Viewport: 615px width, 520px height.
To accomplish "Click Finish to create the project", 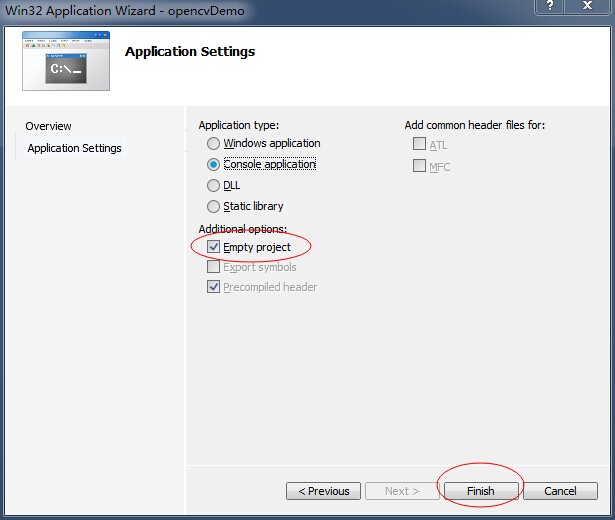I will click(481, 491).
